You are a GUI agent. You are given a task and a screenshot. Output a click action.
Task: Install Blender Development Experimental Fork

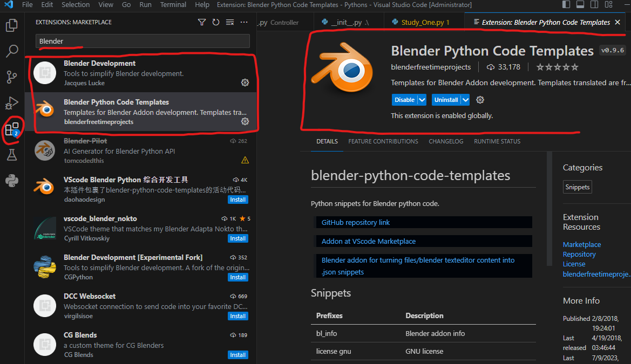(x=238, y=277)
